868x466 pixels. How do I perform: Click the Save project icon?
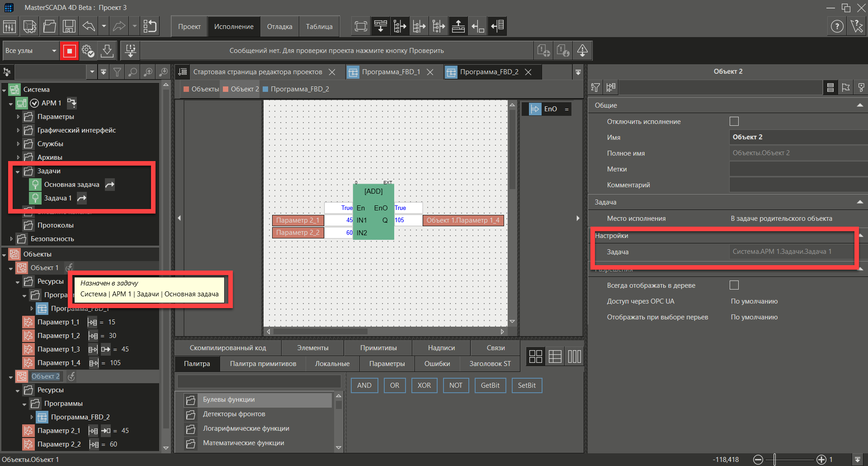click(69, 26)
